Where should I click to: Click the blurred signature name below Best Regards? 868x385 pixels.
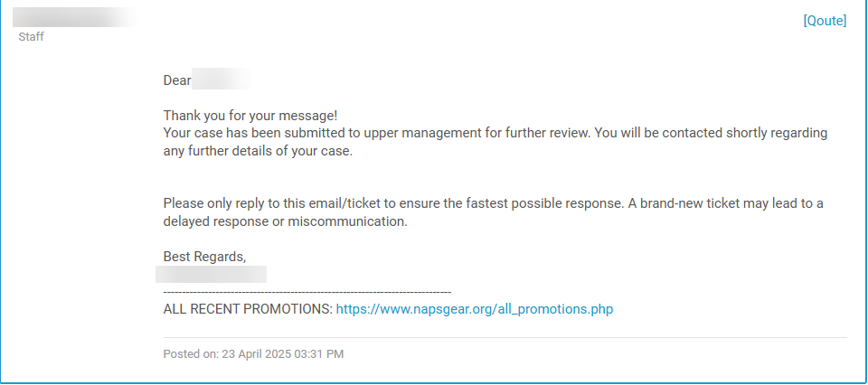[x=211, y=275]
